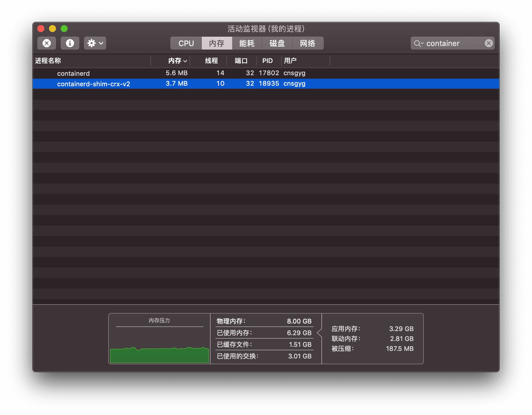Minimize the window with yellow button

[52, 29]
